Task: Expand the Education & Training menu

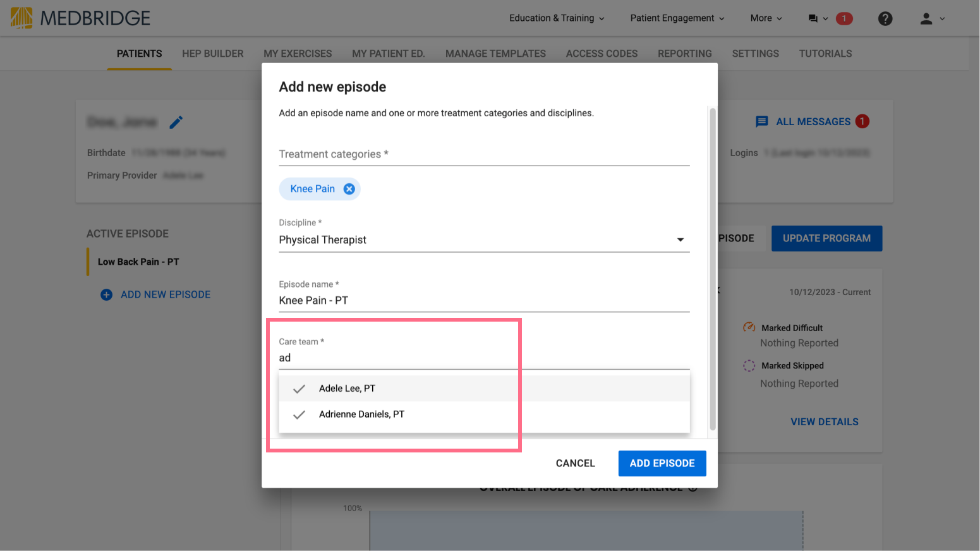Action: [x=557, y=18]
